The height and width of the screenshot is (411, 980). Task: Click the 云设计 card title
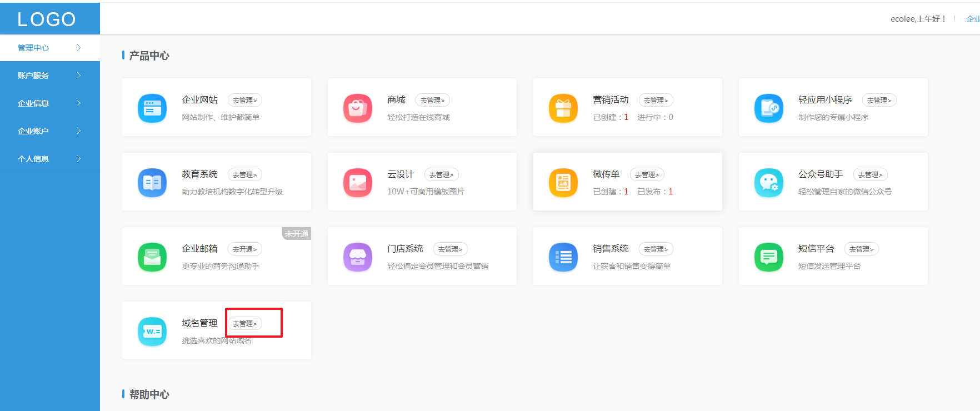(401, 174)
